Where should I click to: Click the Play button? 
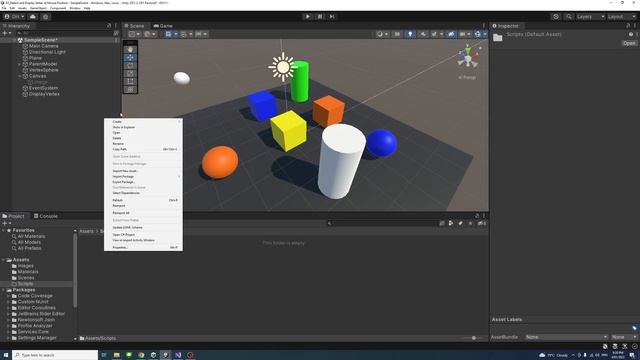(308, 17)
